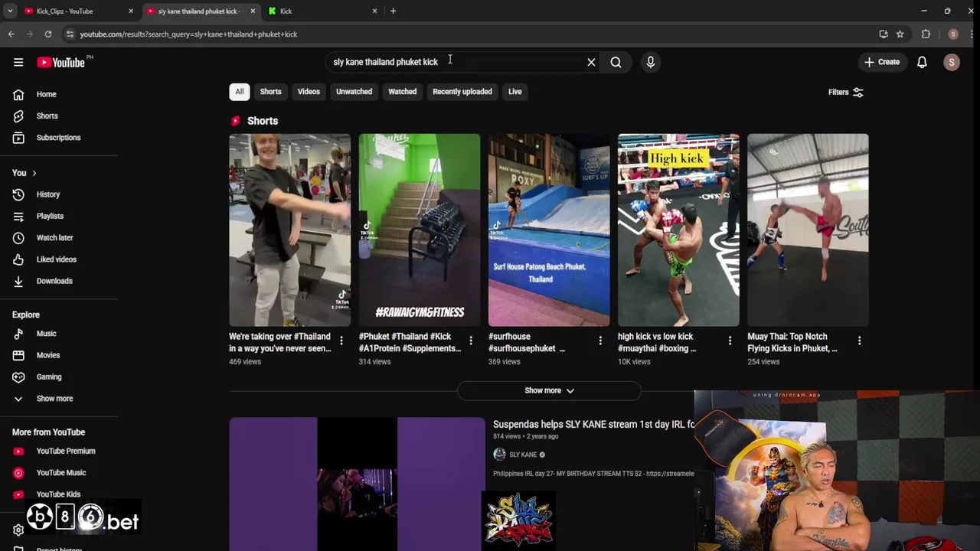
Task: Open options for high kick vs low kick short
Action: coord(730,341)
